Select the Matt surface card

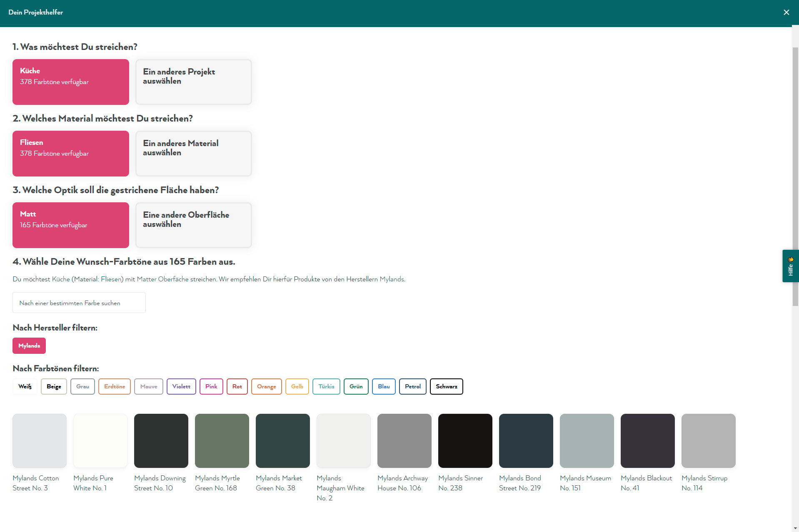71,225
